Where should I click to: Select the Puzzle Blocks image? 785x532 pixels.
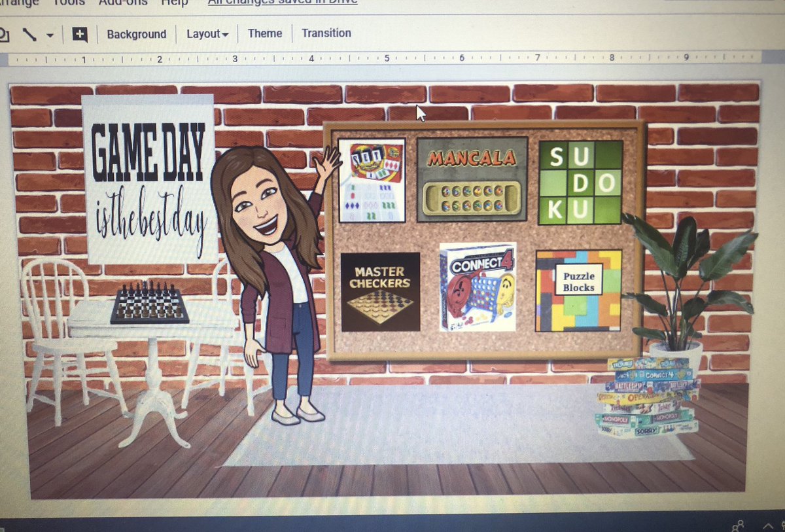(578, 291)
